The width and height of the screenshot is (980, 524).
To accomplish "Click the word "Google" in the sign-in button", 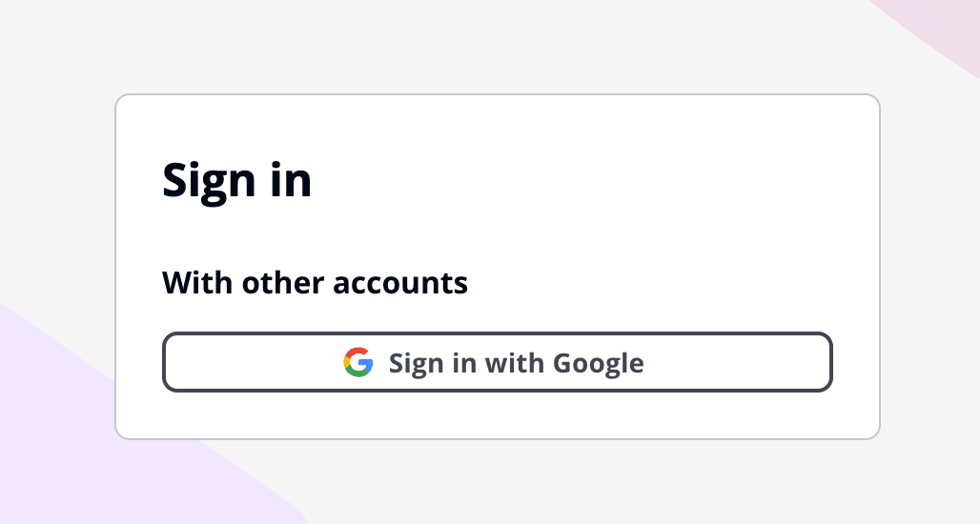I will tap(599, 363).
